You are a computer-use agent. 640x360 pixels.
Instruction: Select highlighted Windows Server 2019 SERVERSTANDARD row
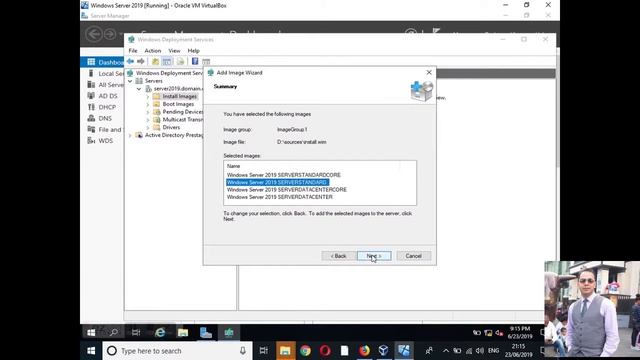point(277,182)
